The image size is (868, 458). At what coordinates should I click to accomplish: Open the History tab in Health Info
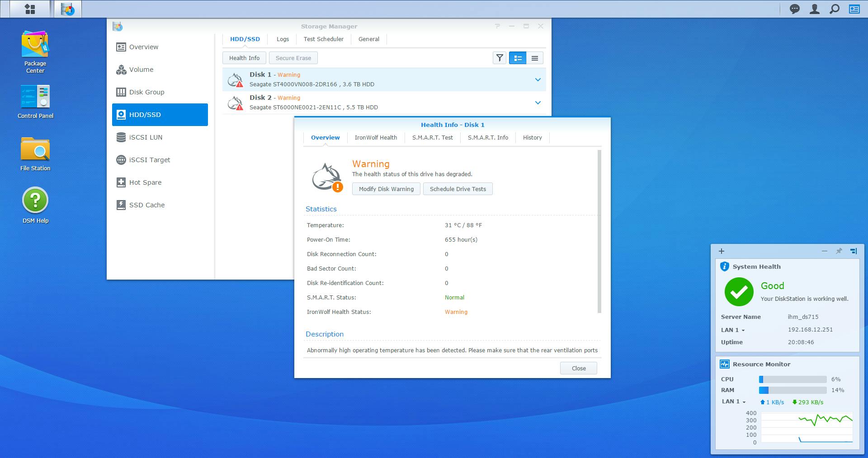point(532,138)
